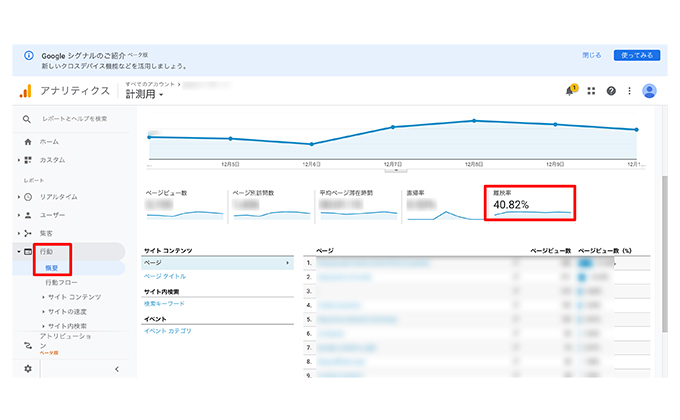Image resolution: width=680 pixels, height=420 pixels.
Task: Click 使ってみる button in the banner
Action: [637, 55]
